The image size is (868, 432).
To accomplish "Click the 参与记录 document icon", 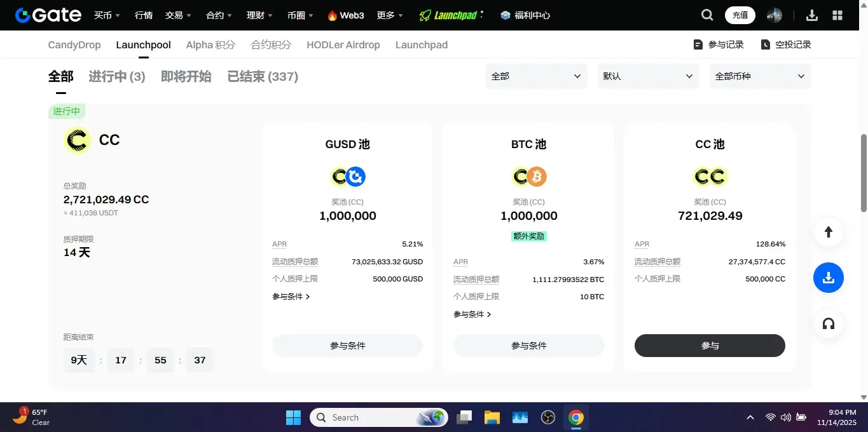I will coord(698,44).
